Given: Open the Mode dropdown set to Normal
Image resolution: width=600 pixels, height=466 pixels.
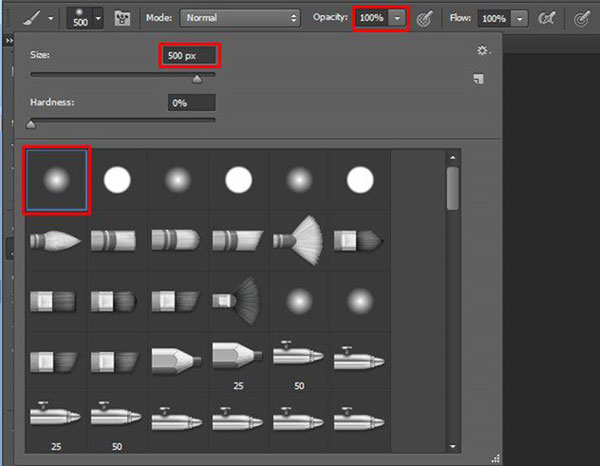Looking at the screenshot, I should coord(240,18).
